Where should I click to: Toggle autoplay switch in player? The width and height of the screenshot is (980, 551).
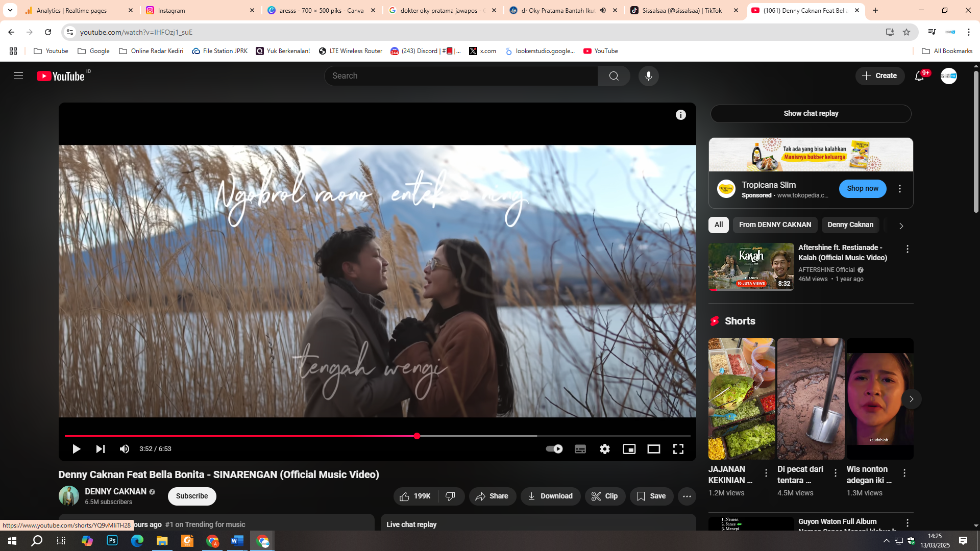point(554,449)
